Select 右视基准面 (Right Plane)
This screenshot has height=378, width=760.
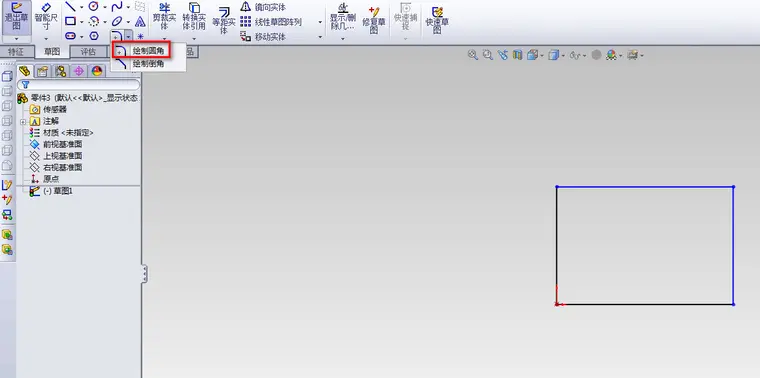click(x=56, y=168)
